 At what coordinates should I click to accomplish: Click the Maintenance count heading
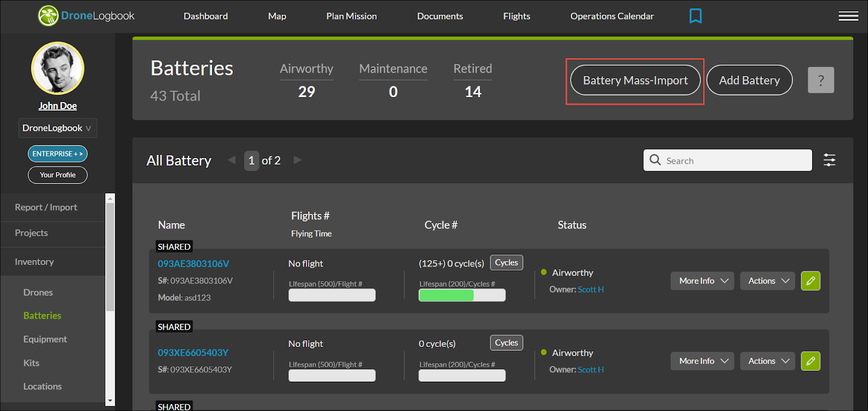[x=393, y=69]
